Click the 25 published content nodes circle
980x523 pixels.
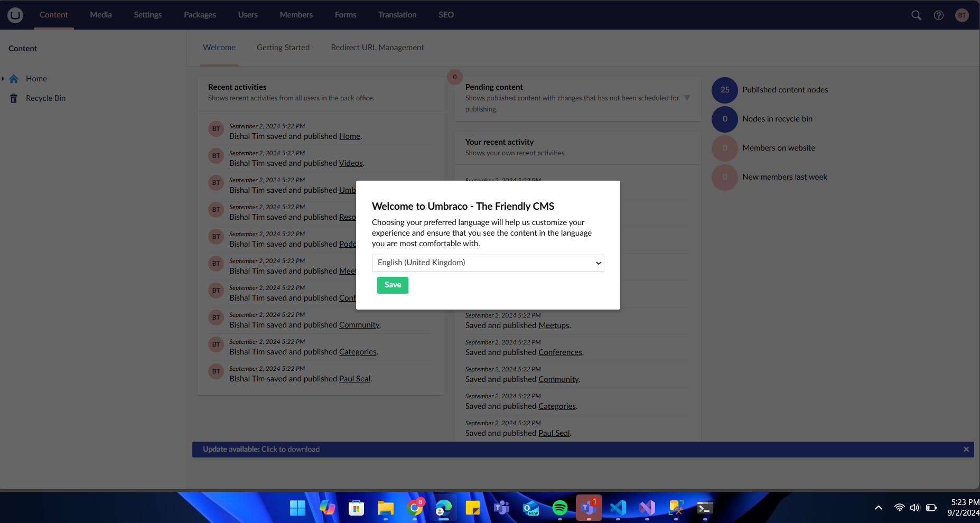pyautogui.click(x=725, y=90)
